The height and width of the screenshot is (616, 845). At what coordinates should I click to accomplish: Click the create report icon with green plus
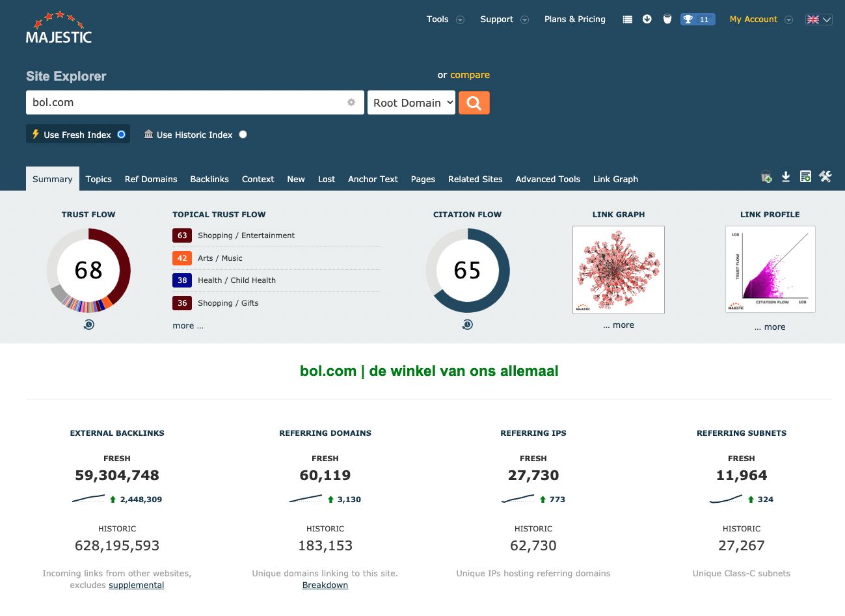[x=805, y=176]
